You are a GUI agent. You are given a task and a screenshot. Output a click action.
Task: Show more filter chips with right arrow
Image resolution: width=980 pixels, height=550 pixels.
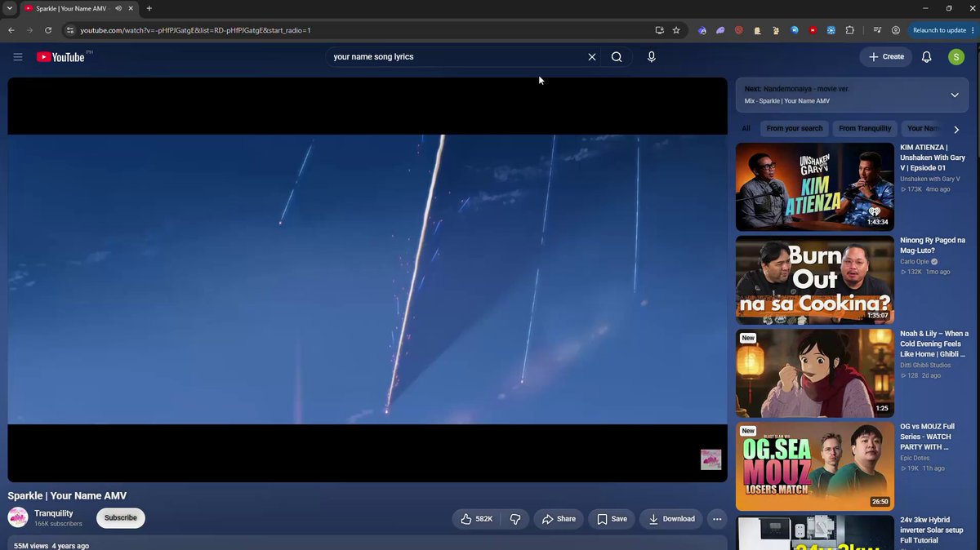click(x=956, y=129)
